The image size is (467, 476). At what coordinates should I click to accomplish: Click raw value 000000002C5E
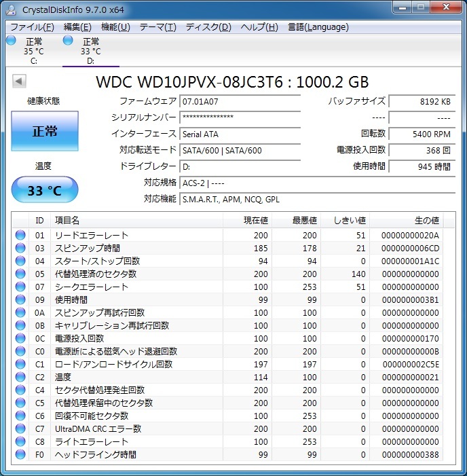(411, 364)
